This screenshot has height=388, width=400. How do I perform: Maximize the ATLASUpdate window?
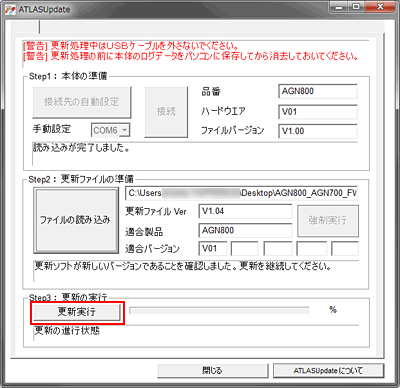pyautogui.click(x=356, y=7)
